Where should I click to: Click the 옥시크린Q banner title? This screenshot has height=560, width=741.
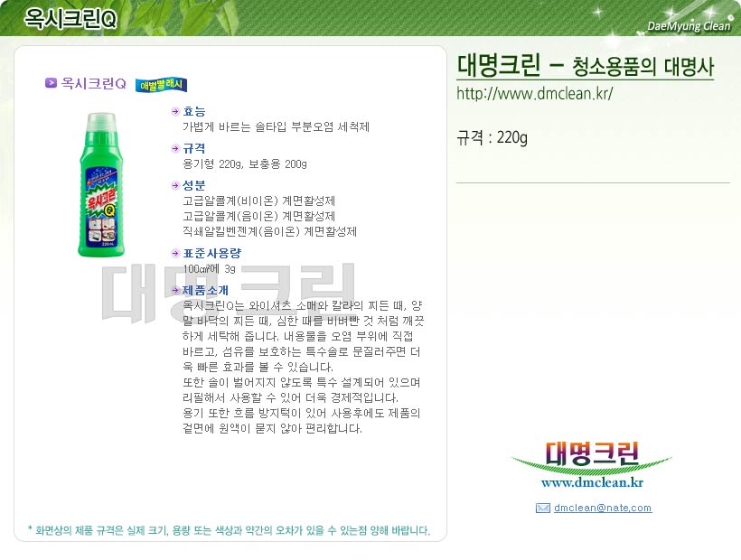(70, 19)
